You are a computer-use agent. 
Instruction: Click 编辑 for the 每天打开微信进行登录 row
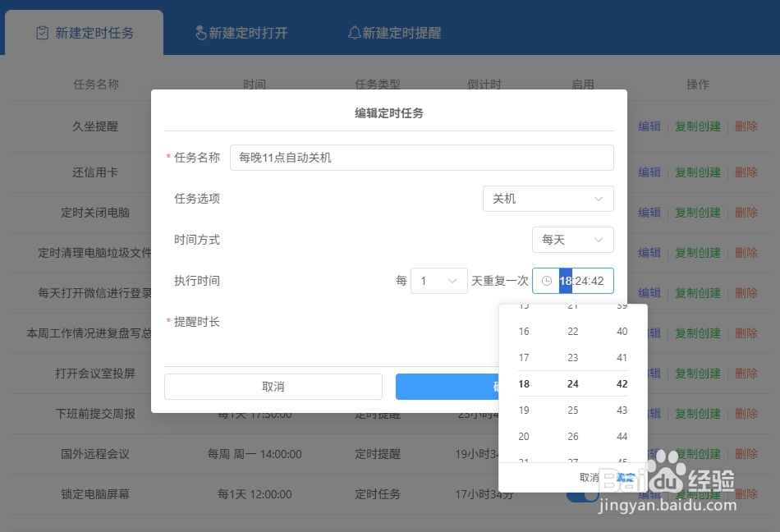pyautogui.click(x=649, y=293)
